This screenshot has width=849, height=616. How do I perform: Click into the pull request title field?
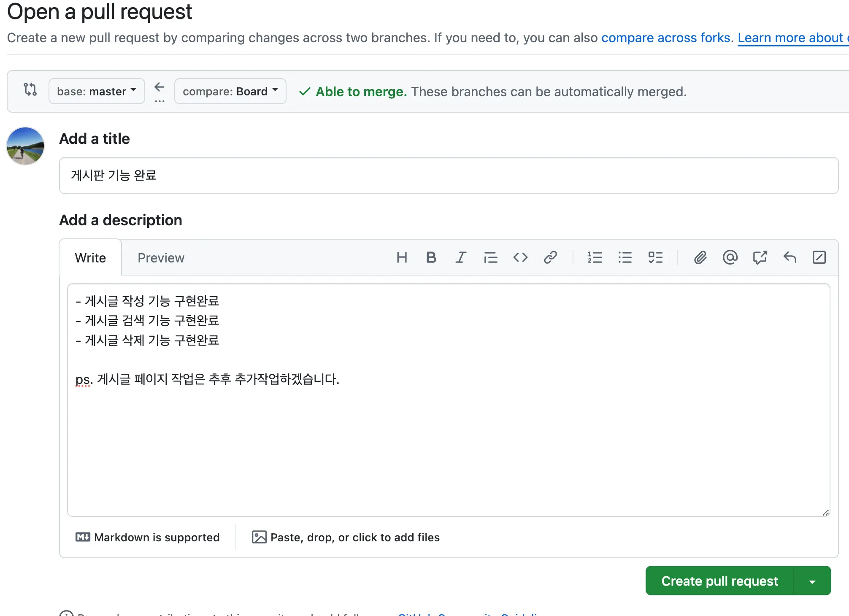(x=448, y=176)
